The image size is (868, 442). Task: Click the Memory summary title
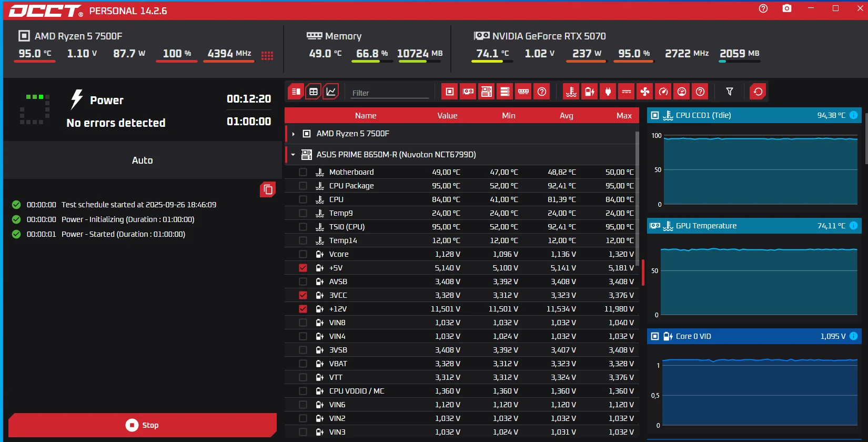(x=343, y=36)
